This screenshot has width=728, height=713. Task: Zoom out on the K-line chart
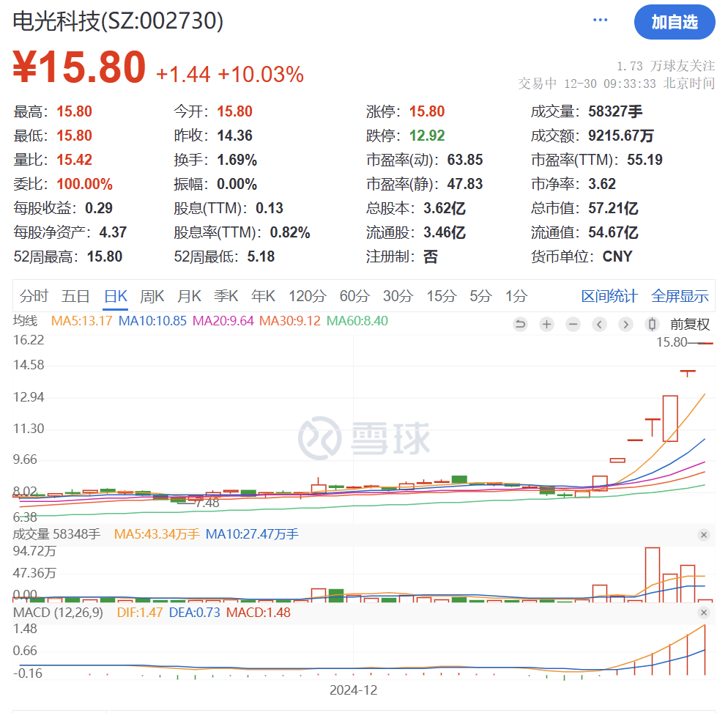[573, 324]
